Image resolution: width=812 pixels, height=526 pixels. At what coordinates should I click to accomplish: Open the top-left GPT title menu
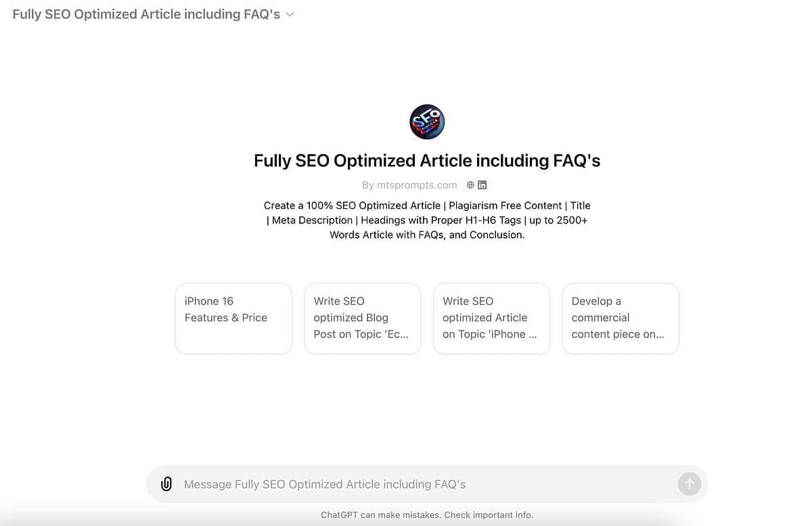146,14
